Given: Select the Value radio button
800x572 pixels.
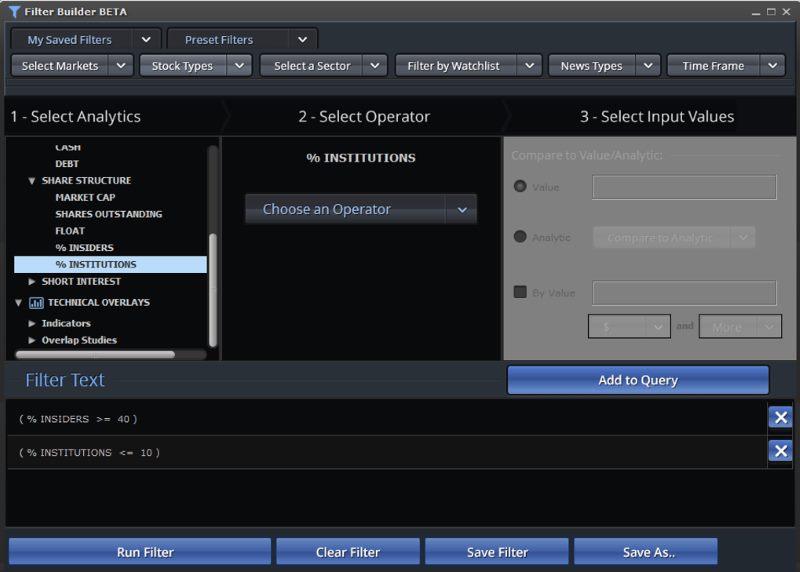Looking at the screenshot, I should pyautogui.click(x=520, y=187).
